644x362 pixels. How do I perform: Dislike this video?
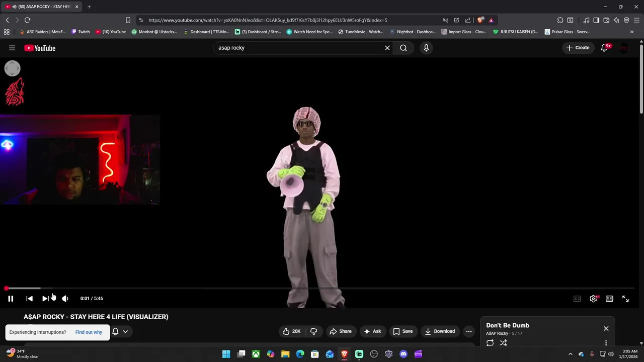(x=313, y=331)
